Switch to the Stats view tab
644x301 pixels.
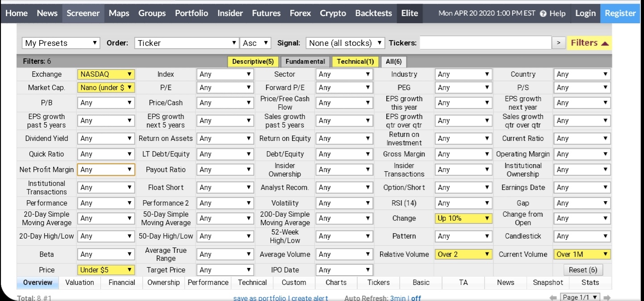click(590, 282)
